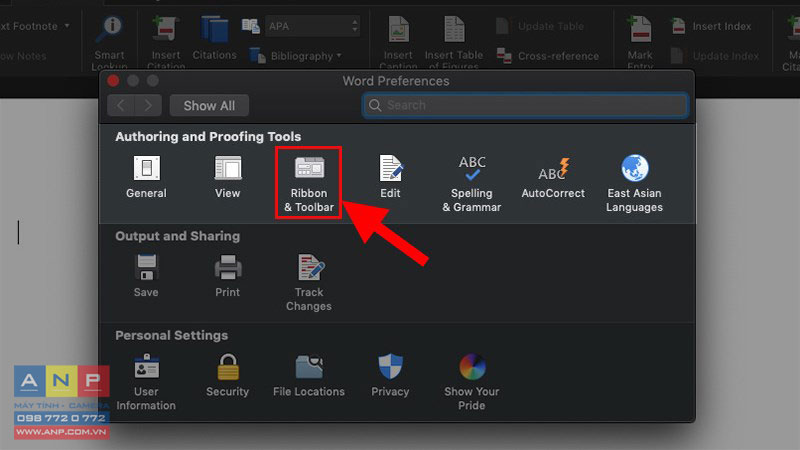The image size is (800, 450).
Task: Open East Asian Languages preferences
Action: point(634,184)
